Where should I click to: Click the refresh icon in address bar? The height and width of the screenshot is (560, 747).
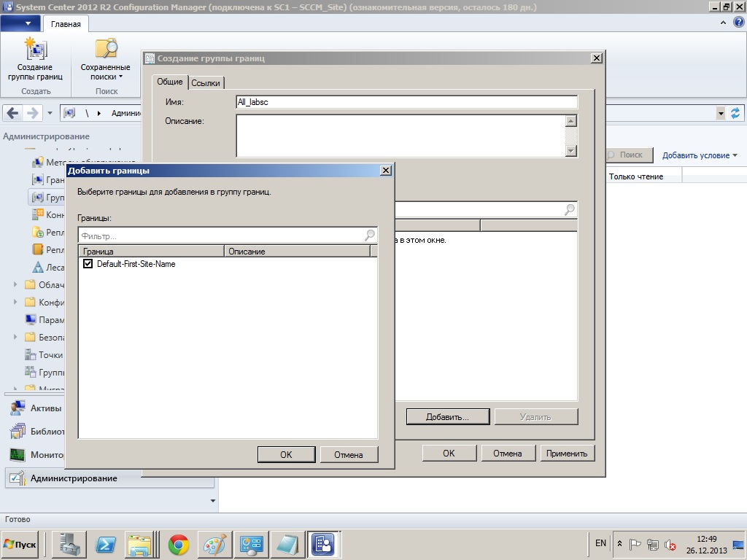click(x=735, y=113)
